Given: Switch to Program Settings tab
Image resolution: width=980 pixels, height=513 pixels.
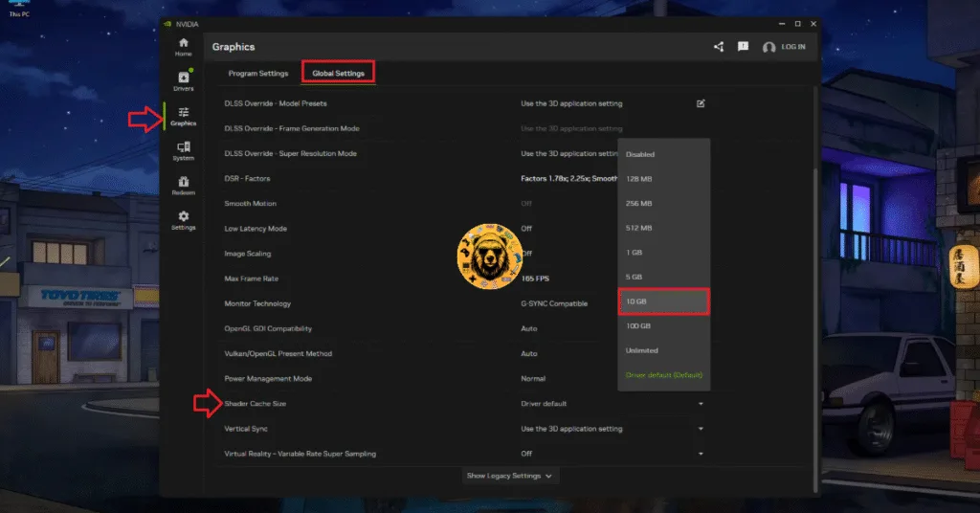Looking at the screenshot, I should [x=258, y=73].
